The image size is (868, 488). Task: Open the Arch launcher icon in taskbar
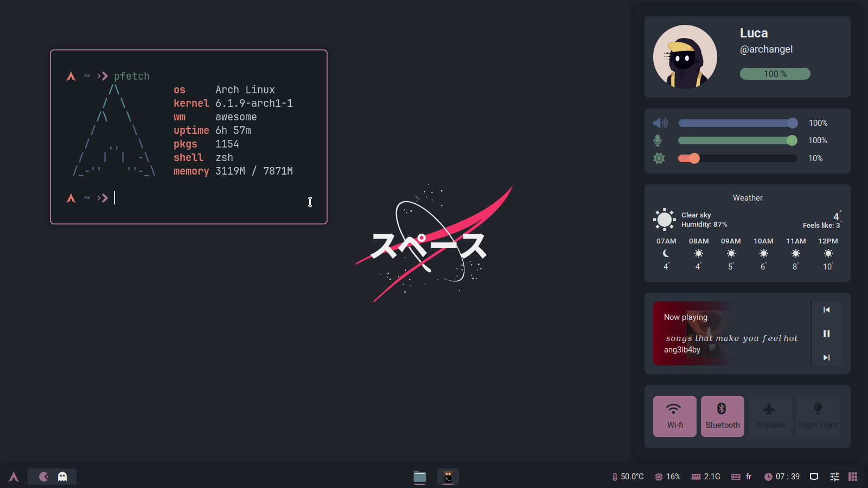click(14, 477)
